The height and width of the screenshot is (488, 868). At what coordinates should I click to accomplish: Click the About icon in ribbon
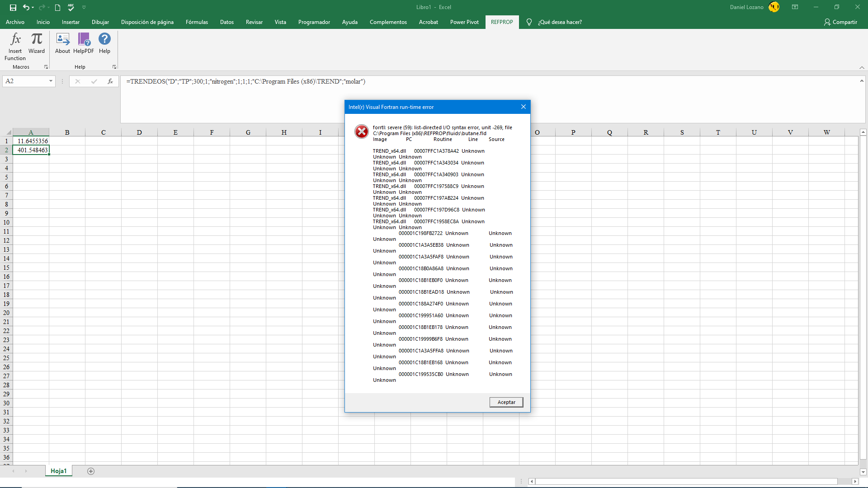63,40
